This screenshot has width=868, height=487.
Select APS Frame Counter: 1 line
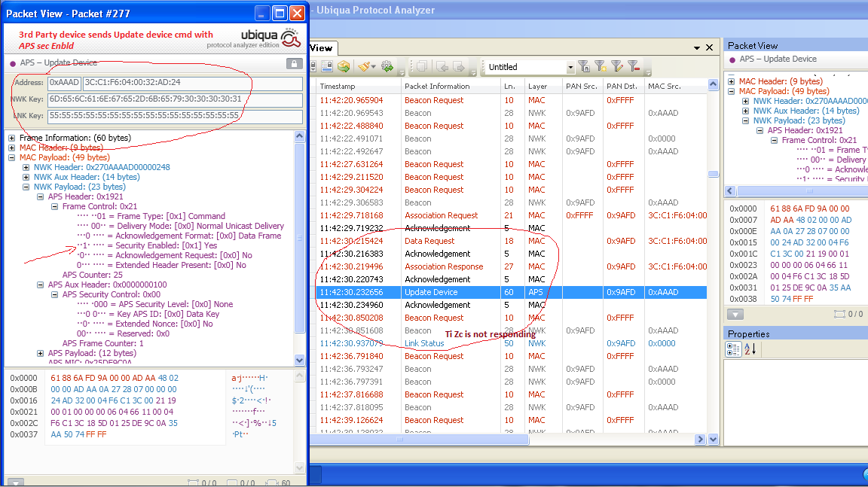[103, 343]
